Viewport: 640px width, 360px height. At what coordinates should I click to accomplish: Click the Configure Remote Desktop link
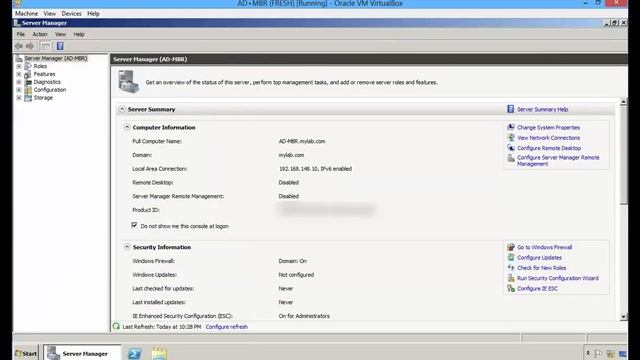point(549,148)
